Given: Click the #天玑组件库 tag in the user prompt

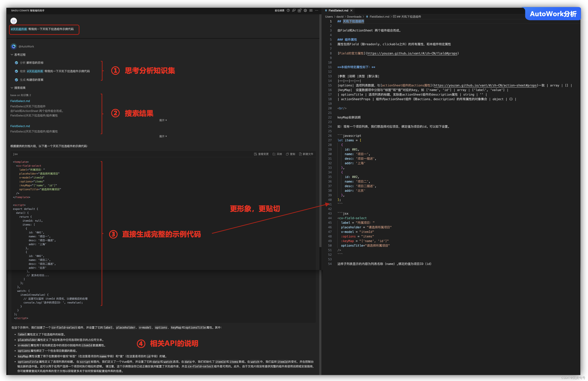Looking at the screenshot, I should 19,29.
